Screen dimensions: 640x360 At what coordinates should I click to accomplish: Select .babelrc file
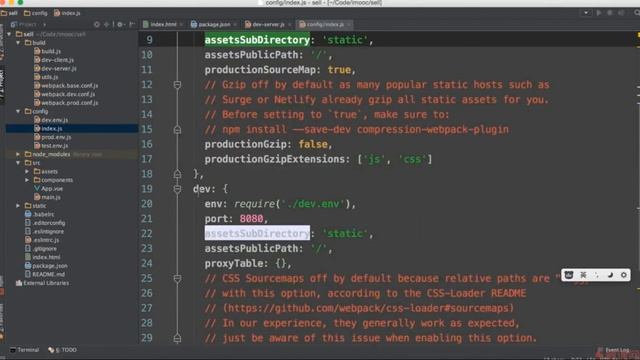click(x=40, y=214)
